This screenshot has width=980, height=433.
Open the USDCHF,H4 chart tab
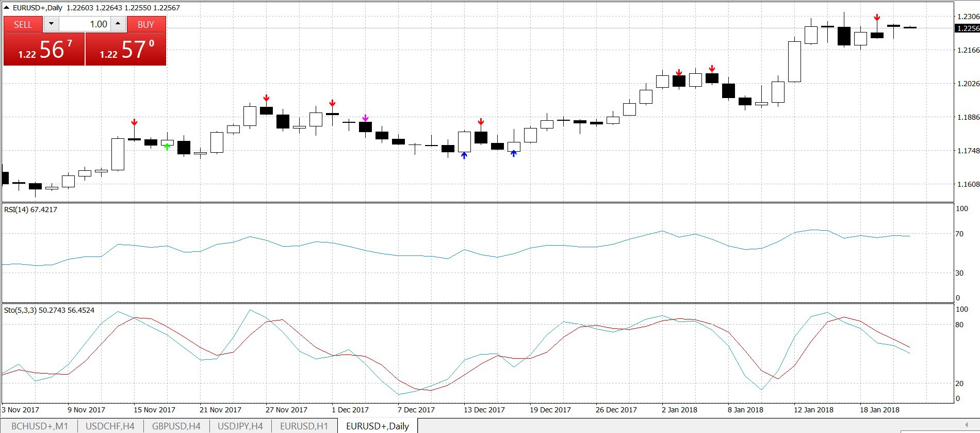point(110,426)
